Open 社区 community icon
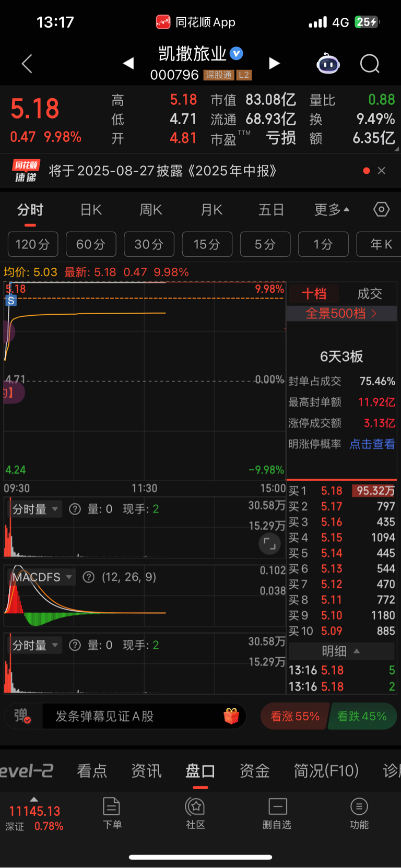The width and height of the screenshot is (401, 868). (195, 813)
